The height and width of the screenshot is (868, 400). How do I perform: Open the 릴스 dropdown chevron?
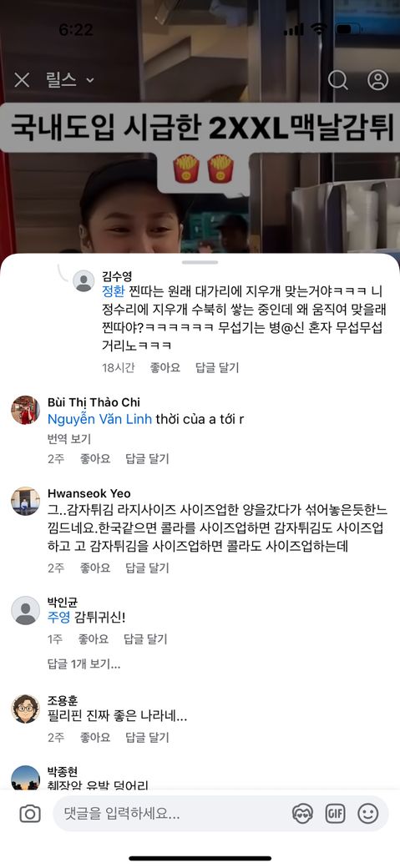pos(89,81)
